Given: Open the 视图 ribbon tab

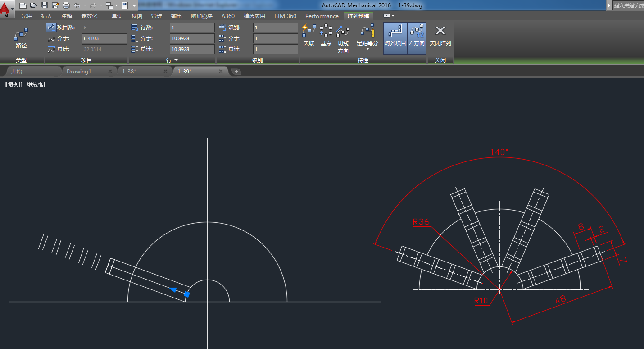Looking at the screenshot, I should (137, 16).
